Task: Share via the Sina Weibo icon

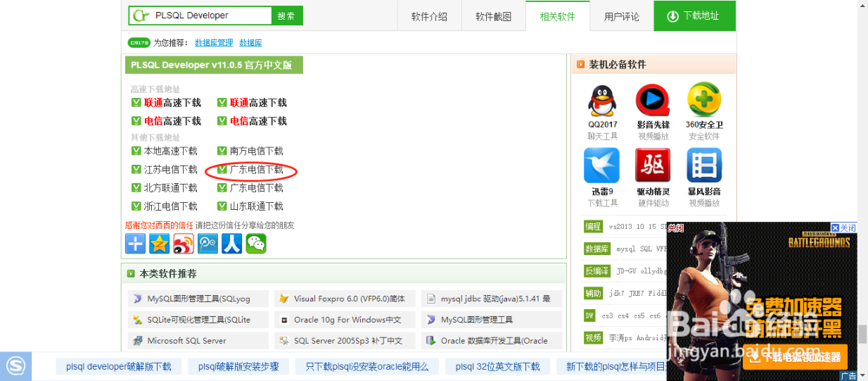Action: coord(183,244)
